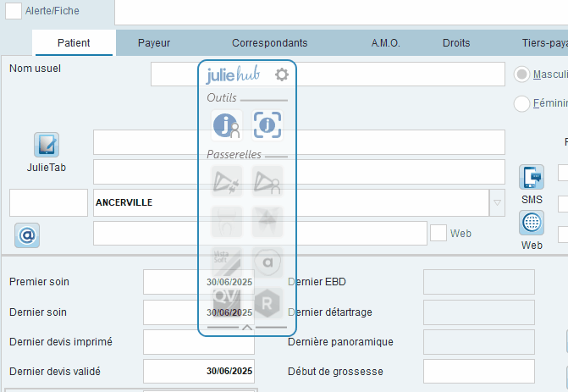Viewport: 568px width, 392px height.
Task: Click the Passerelles section heading
Action: (234, 155)
